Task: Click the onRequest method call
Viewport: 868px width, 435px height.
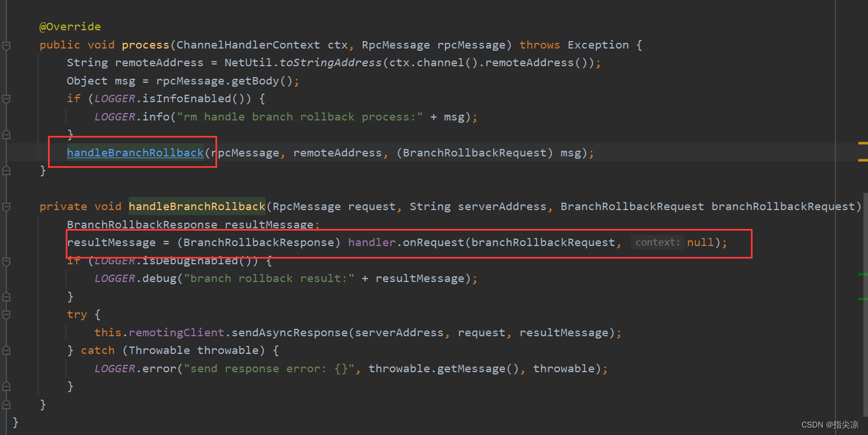Action: [434, 243]
